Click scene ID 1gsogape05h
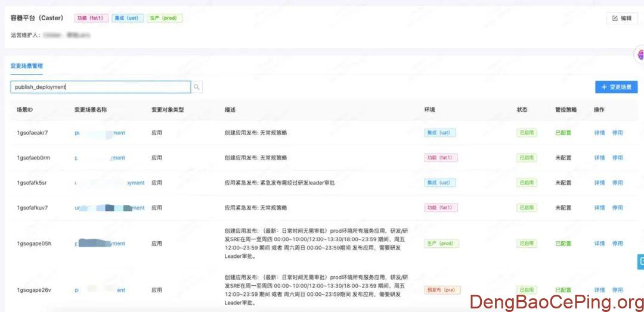The image size is (644, 312). click(x=33, y=244)
